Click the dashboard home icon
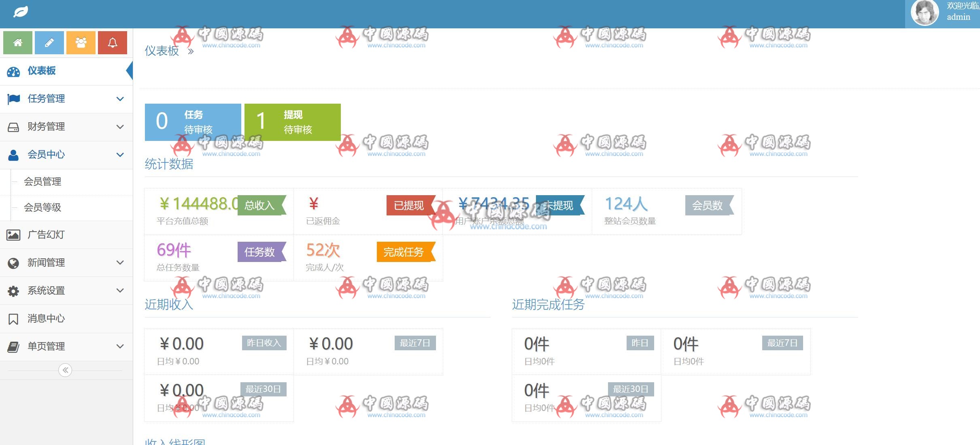This screenshot has height=445, width=980. (17, 43)
